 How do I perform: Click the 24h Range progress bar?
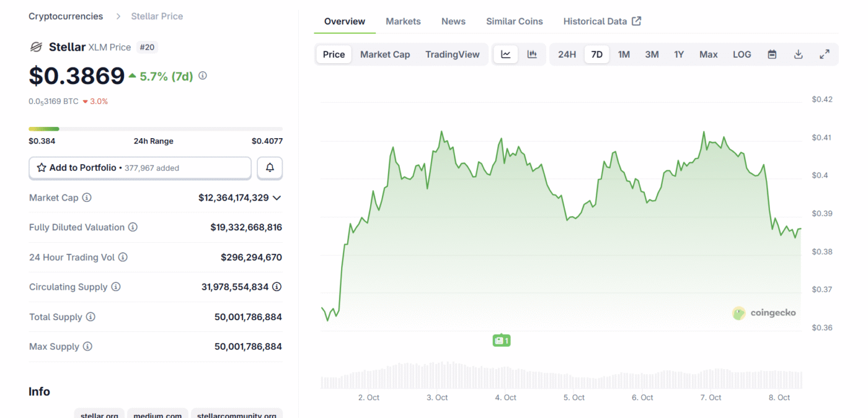155,129
